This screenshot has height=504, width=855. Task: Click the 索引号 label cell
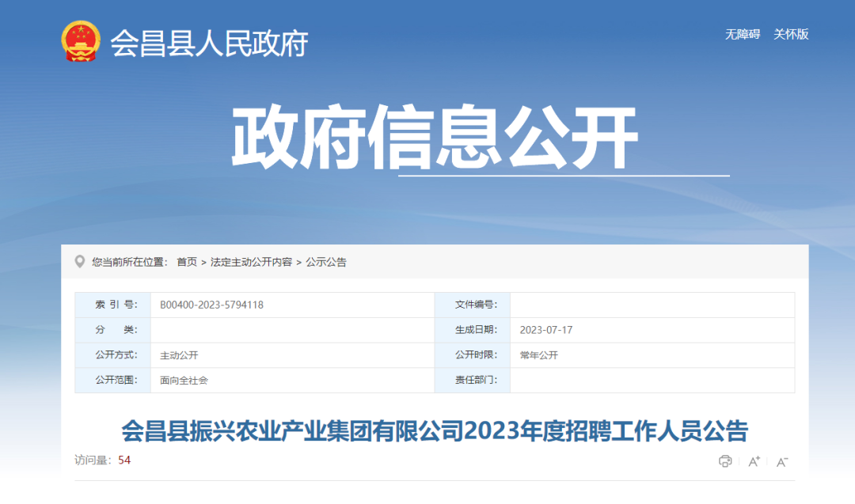(113, 305)
